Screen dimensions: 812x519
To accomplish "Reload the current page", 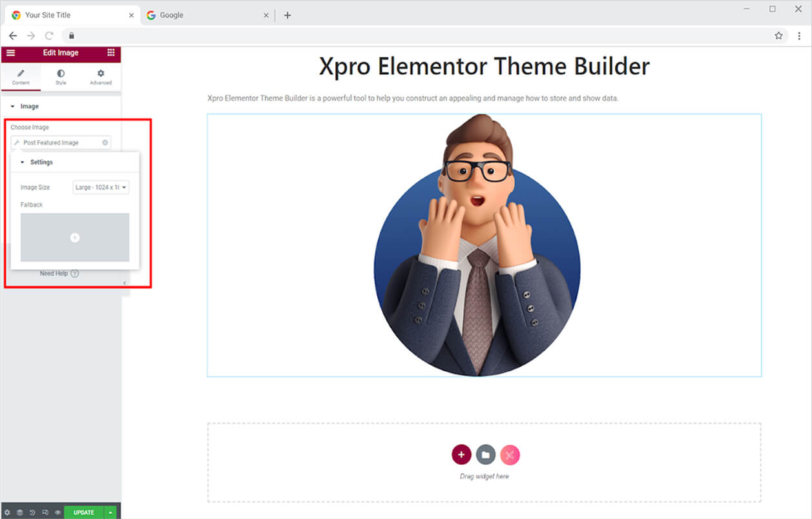I will coord(49,36).
